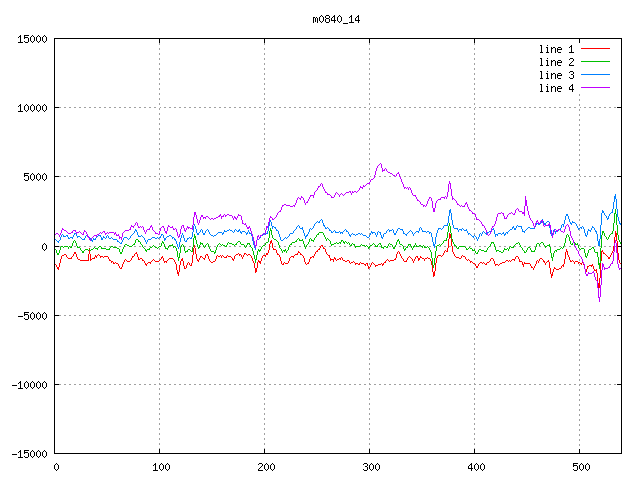The image size is (640, 480).
Task: Click the blue line 3 legend sample
Action: click(596, 75)
